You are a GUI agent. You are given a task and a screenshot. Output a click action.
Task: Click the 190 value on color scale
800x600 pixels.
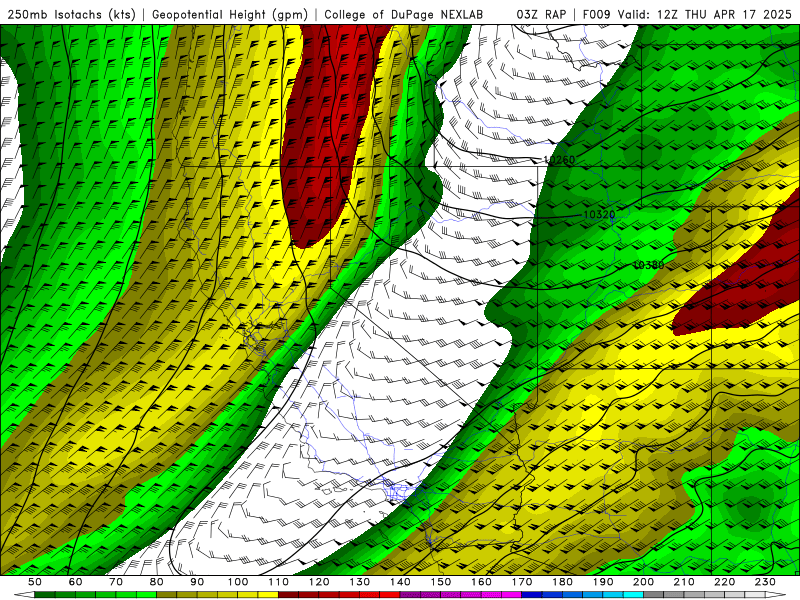(x=603, y=582)
